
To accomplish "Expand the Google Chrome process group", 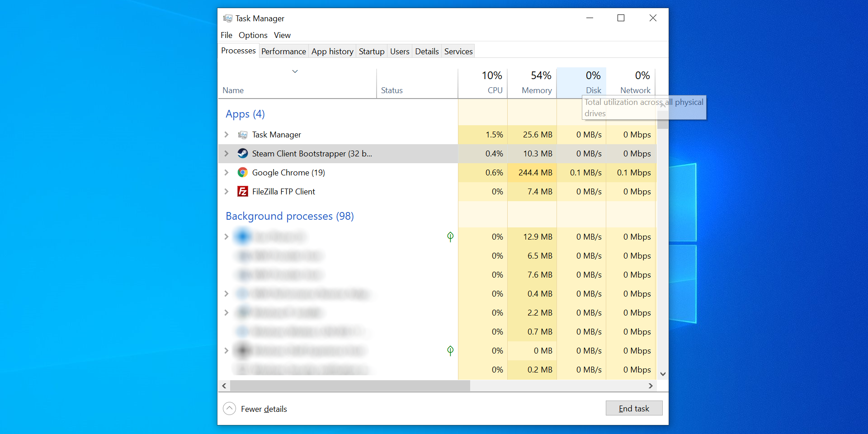I will [x=226, y=172].
